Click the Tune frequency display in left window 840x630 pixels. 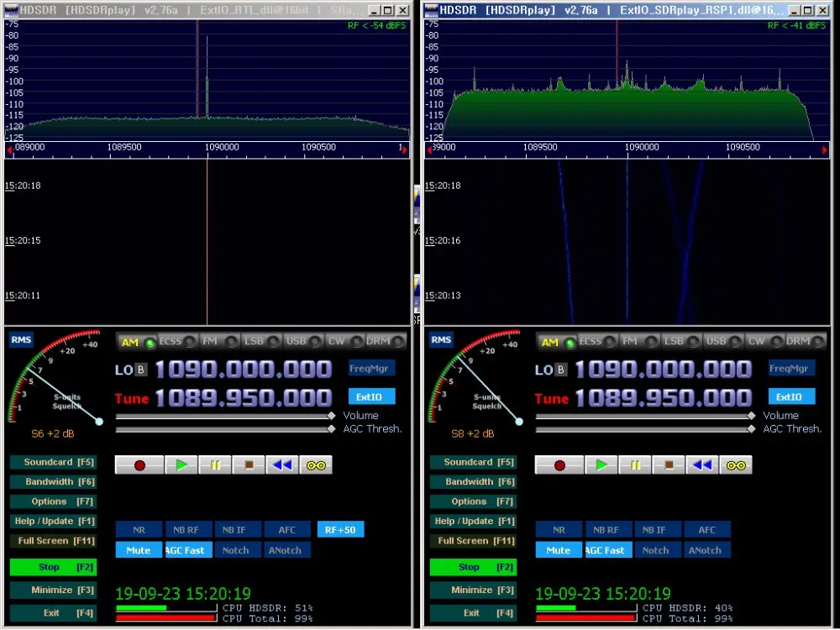(244, 398)
